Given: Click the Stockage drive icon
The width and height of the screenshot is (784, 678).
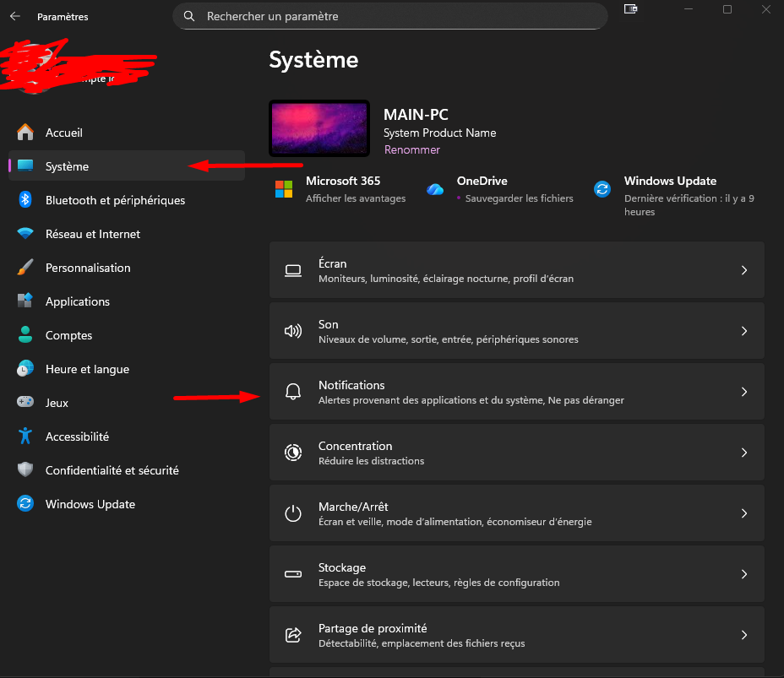Looking at the screenshot, I should 293,574.
